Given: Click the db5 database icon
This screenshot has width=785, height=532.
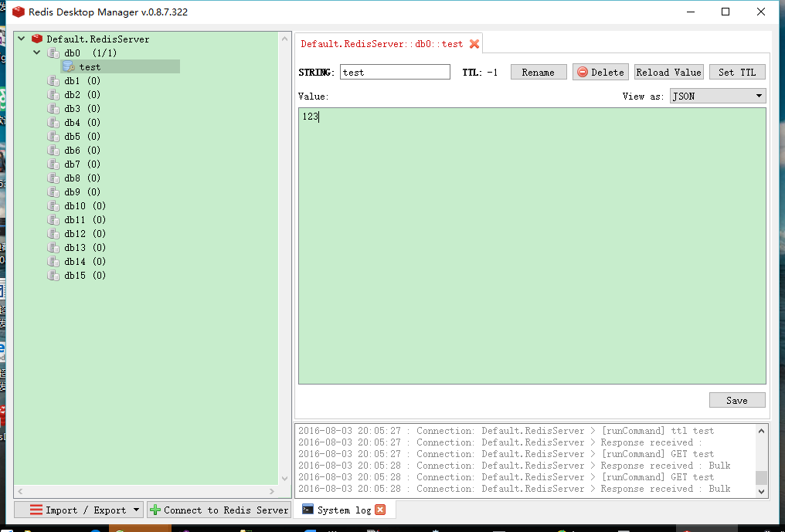Looking at the screenshot, I should pyautogui.click(x=53, y=136).
